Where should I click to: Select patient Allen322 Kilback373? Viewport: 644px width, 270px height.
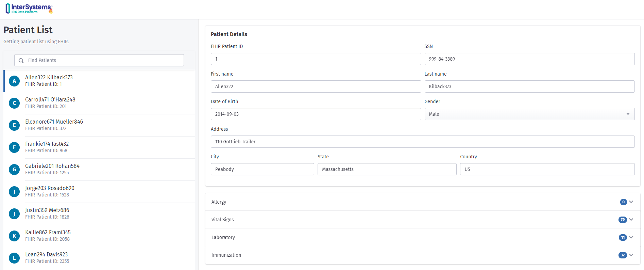[x=99, y=81]
